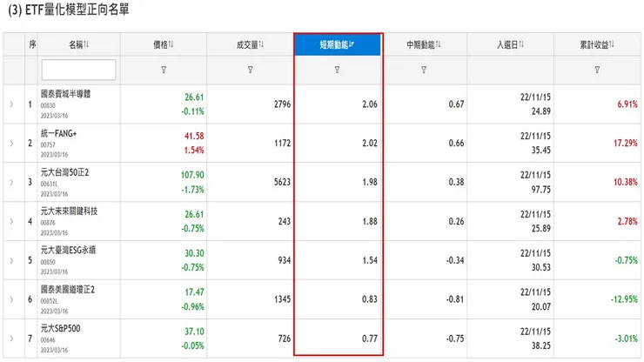This screenshot has width=644, height=362.
Task: Click cumulative return 10.38%
Action: [x=626, y=182]
